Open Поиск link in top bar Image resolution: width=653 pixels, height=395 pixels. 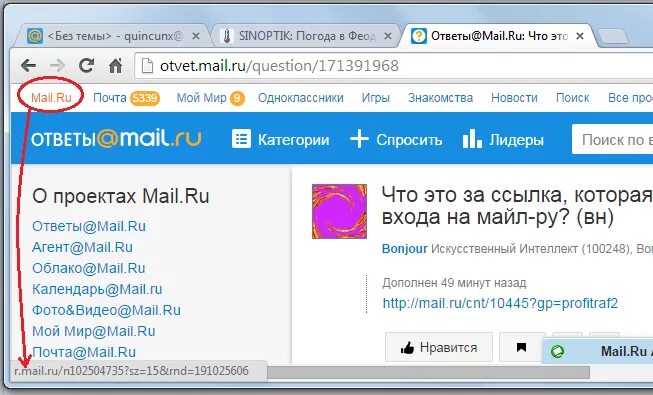(573, 98)
